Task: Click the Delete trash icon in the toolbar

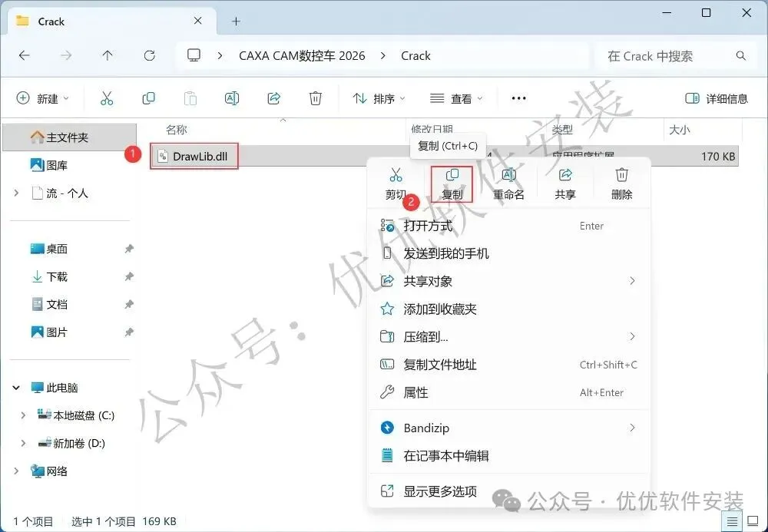Action: point(316,98)
